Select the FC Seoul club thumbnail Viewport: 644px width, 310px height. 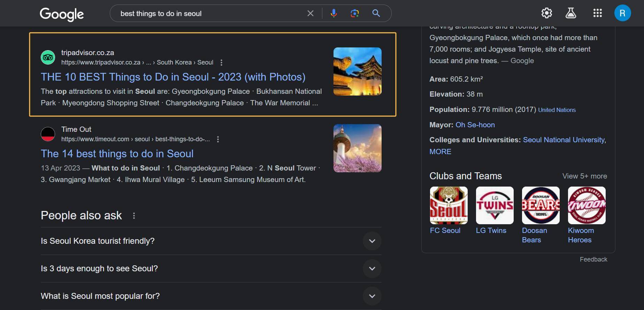click(449, 205)
